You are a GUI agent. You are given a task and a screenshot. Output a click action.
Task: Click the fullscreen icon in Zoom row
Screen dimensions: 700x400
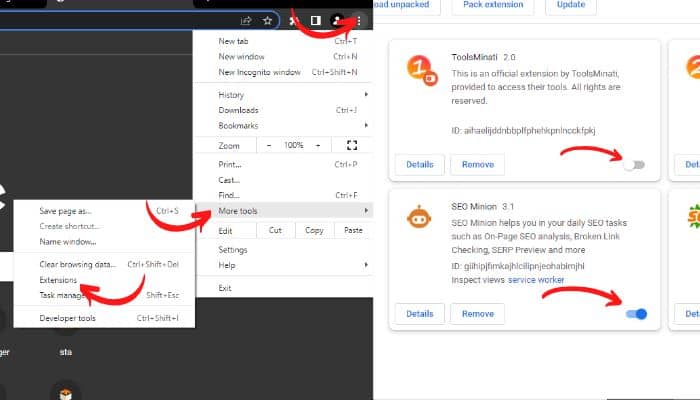click(352, 145)
